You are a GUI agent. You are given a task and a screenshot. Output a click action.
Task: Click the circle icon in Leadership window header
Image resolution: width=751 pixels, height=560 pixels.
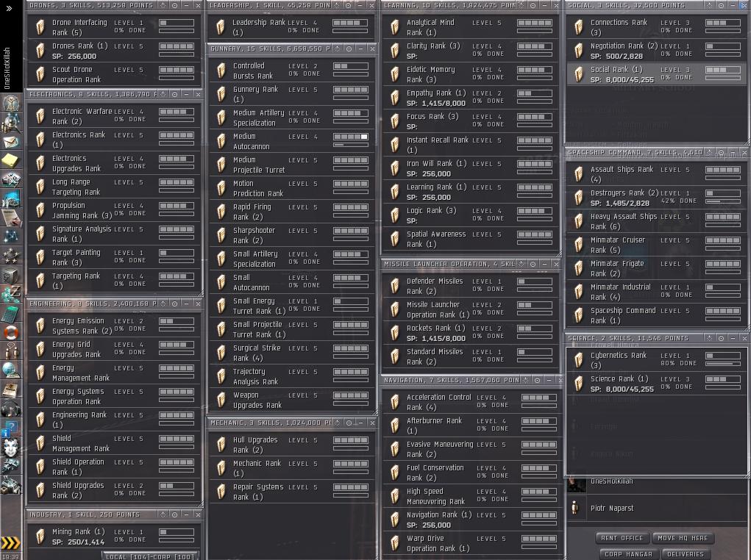click(349, 5)
